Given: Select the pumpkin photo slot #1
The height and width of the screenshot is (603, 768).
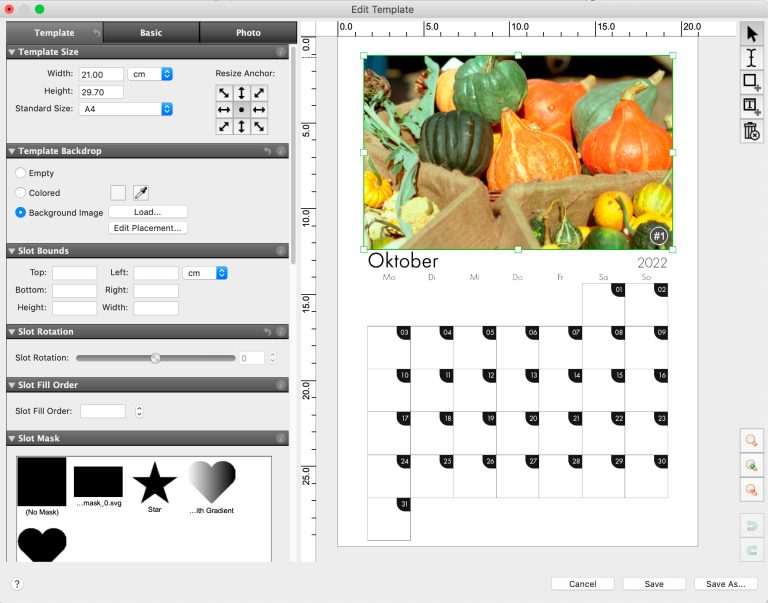Looking at the screenshot, I should click(518, 152).
